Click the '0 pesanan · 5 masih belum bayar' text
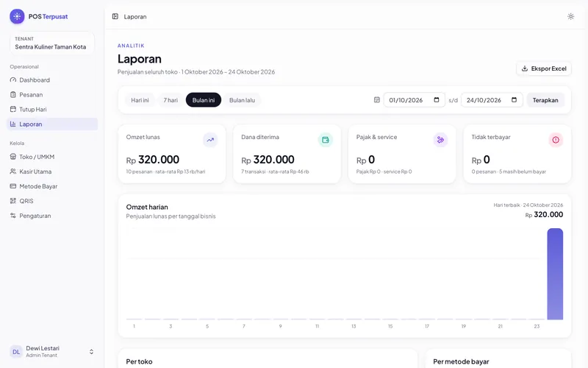 pyautogui.click(x=509, y=171)
